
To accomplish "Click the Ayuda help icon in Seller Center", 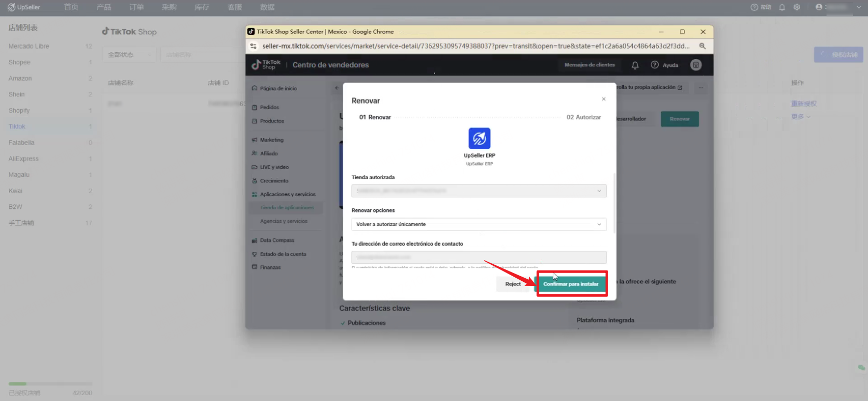I will pyautogui.click(x=655, y=65).
